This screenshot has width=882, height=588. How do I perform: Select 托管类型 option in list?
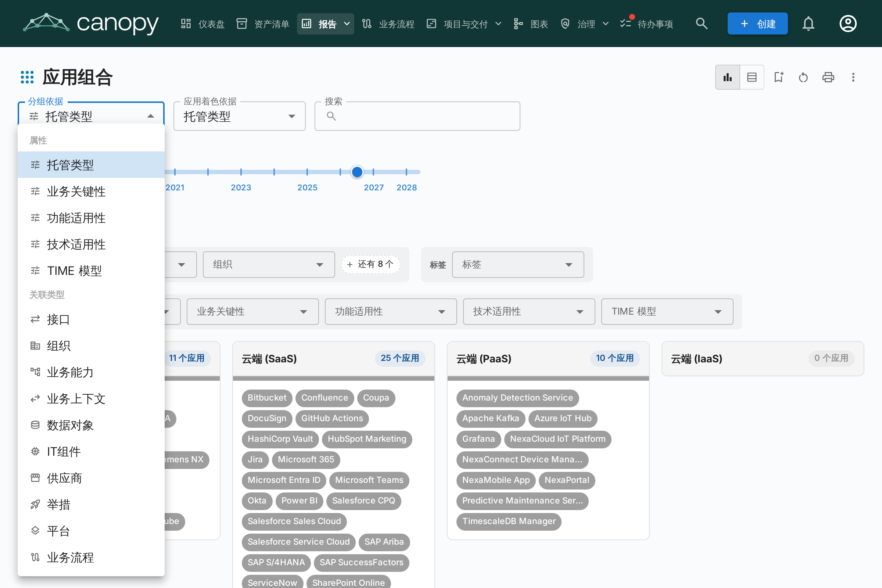pyautogui.click(x=91, y=165)
